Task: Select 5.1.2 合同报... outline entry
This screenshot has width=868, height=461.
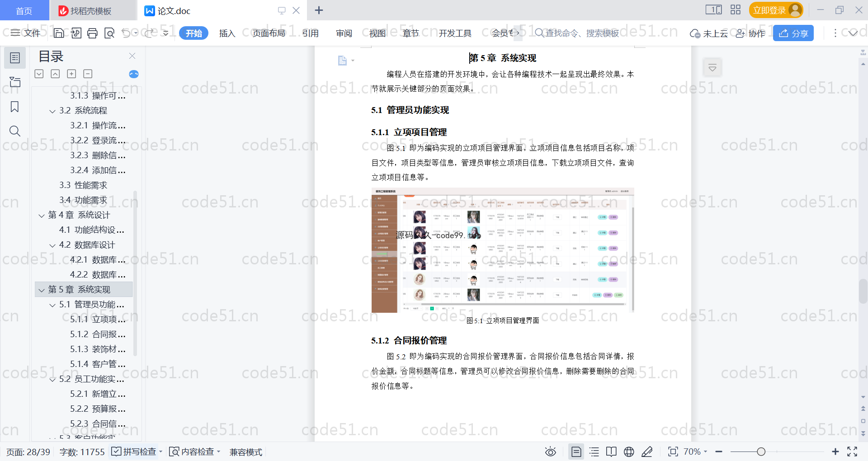Action: [x=98, y=334]
